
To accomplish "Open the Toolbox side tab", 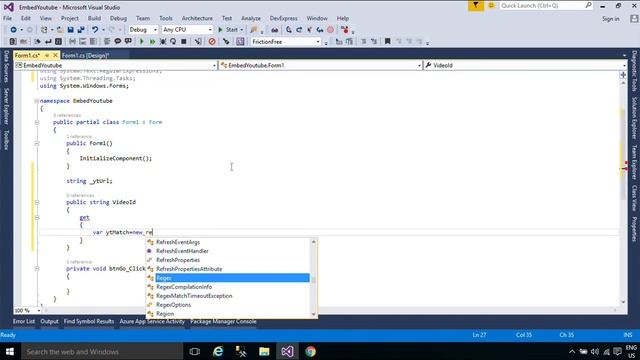I will click(6, 140).
